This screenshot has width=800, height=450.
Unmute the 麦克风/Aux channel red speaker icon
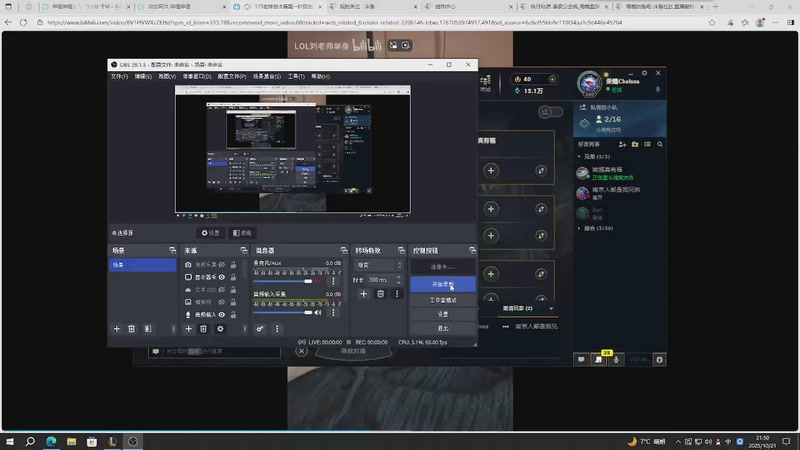click(318, 282)
